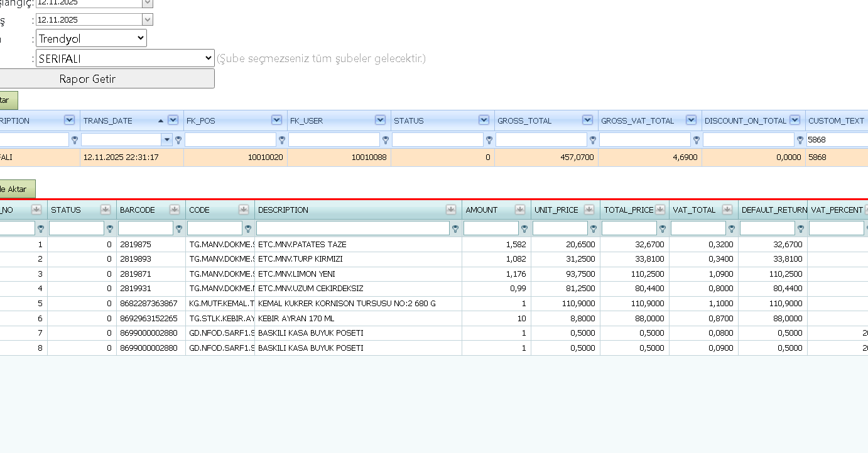This screenshot has width=868, height=453.
Task: Open STATUS column menu in upper grid
Action: point(484,120)
